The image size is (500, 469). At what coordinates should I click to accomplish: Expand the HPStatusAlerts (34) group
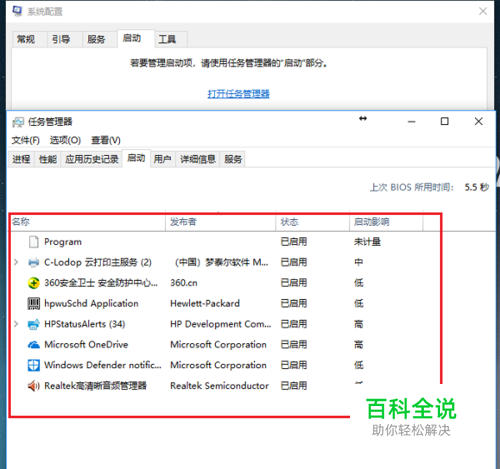16,324
